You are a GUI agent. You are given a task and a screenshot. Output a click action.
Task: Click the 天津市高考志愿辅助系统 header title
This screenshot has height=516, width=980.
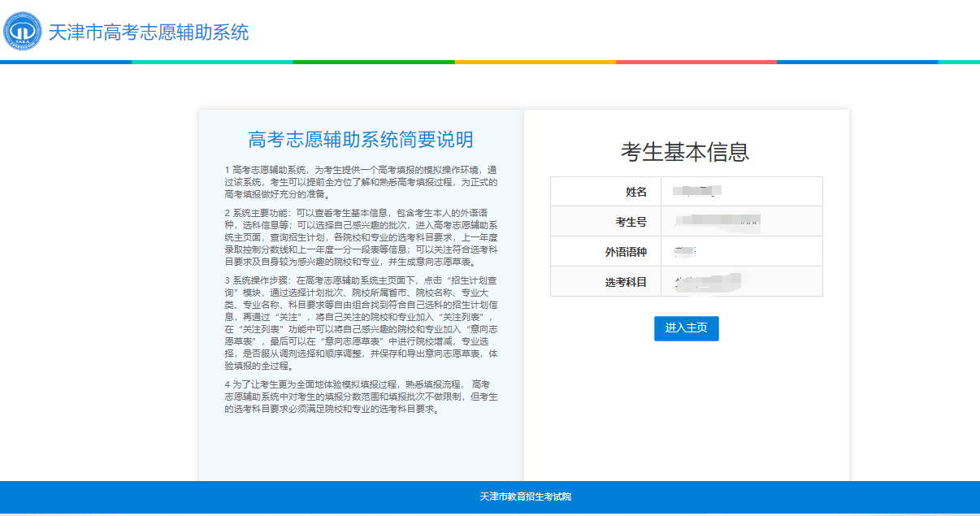(x=149, y=33)
